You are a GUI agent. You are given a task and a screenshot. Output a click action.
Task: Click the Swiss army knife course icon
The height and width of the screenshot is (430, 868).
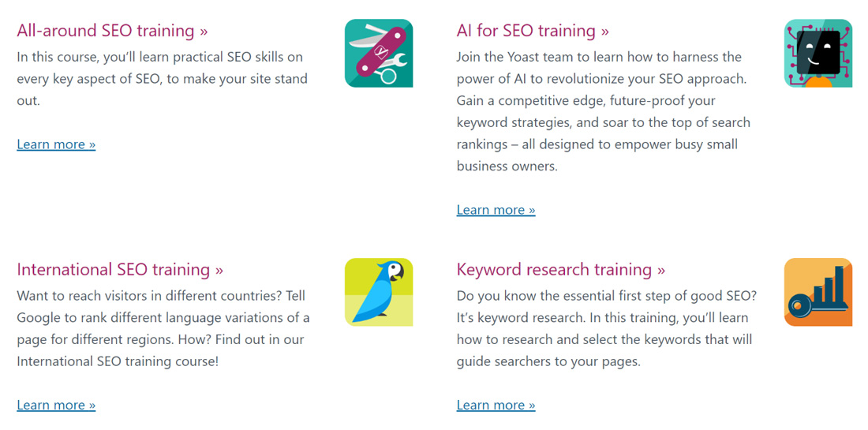(379, 53)
